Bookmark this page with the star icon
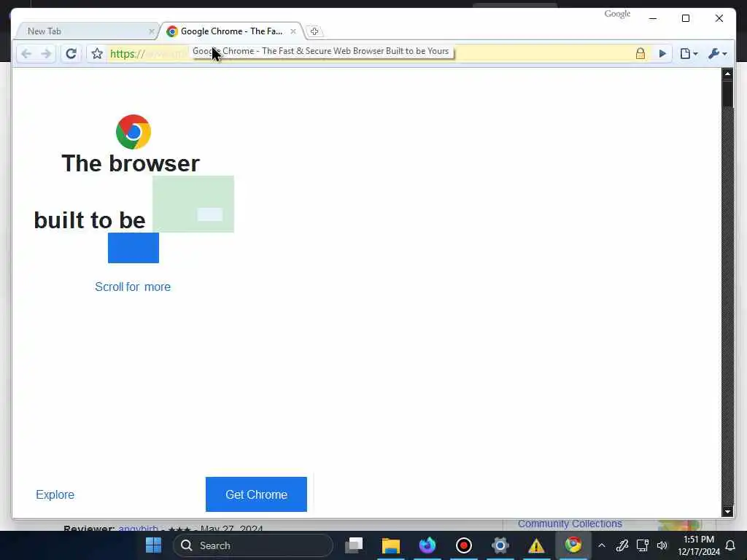Viewport: 747px width, 560px height. pyautogui.click(x=97, y=54)
